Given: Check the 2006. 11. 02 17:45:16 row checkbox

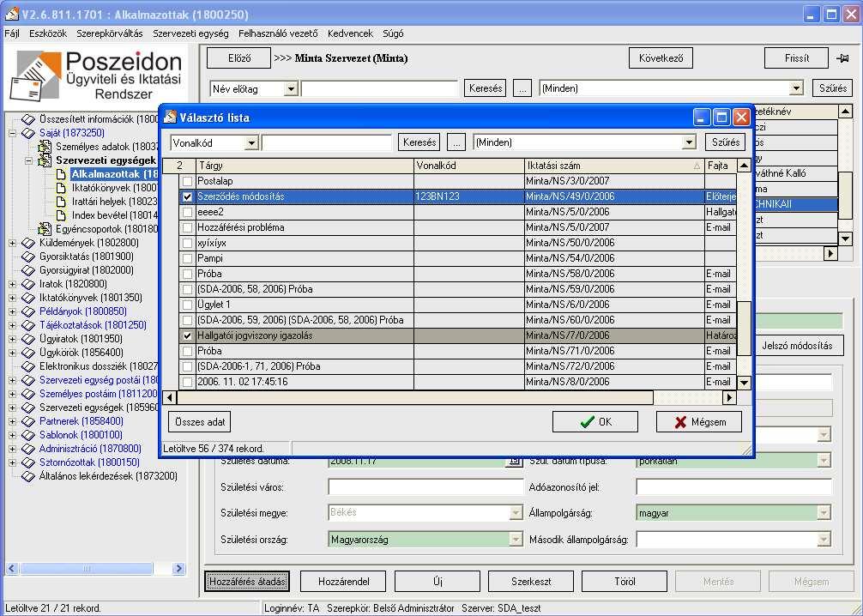Looking at the screenshot, I should pos(188,382).
